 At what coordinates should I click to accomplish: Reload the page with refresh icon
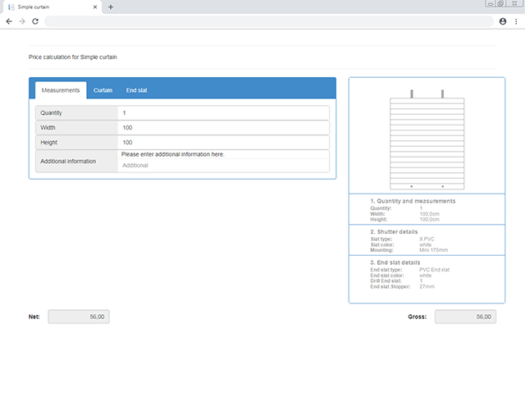tap(35, 21)
